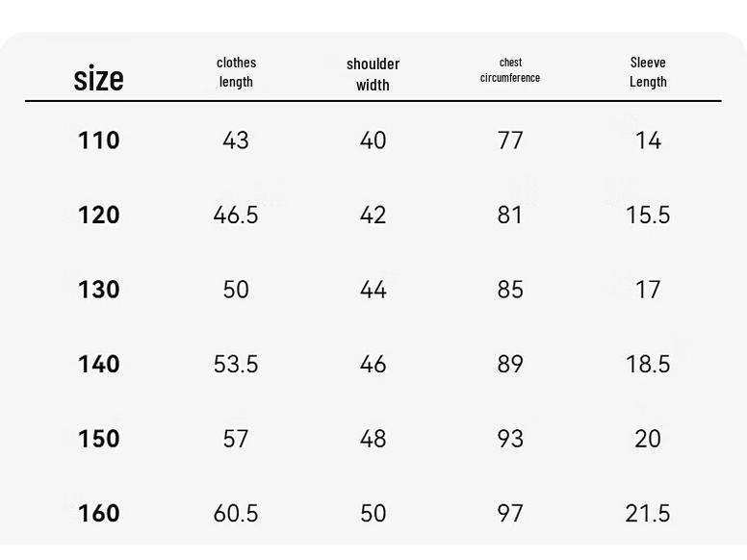Select size 150 row label
The height and width of the screenshot is (560, 747).
tap(98, 439)
